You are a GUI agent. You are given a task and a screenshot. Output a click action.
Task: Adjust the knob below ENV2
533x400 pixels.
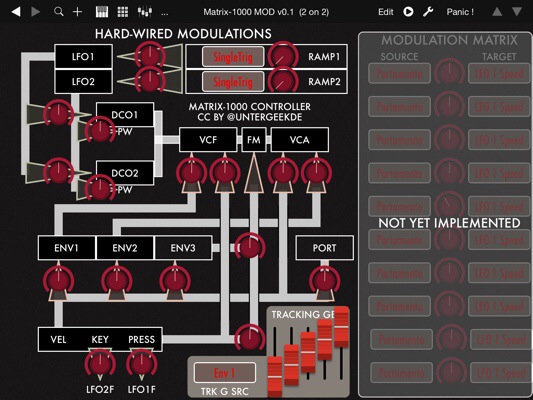117,280
